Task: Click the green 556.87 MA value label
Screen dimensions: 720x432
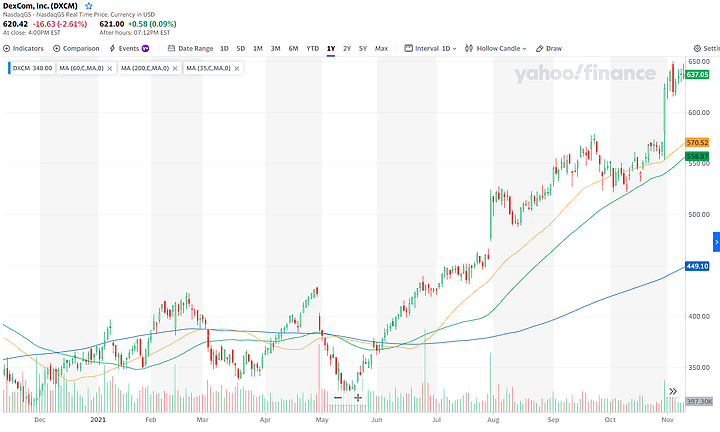Action: click(697, 157)
